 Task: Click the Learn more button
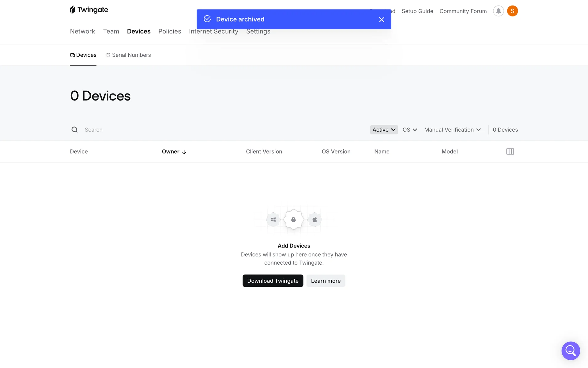click(326, 281)
